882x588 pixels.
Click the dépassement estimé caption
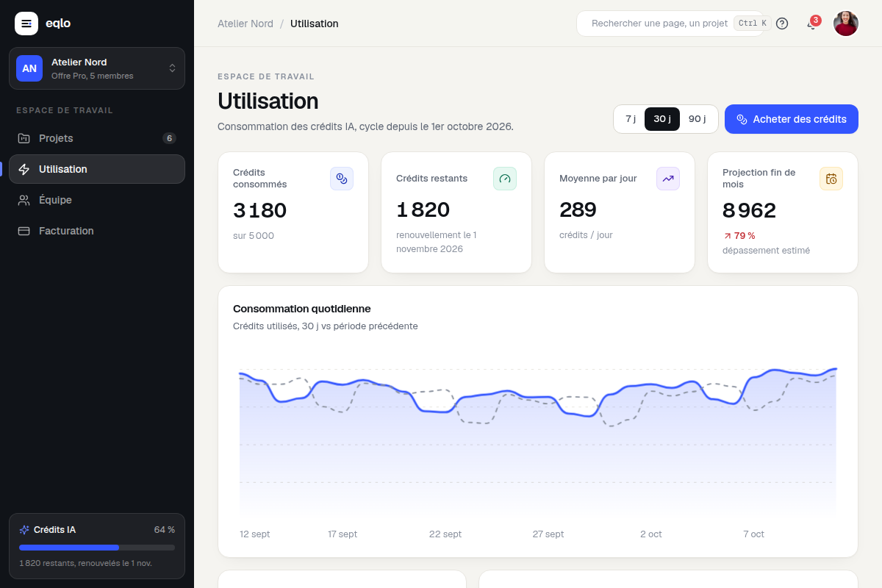766,250
